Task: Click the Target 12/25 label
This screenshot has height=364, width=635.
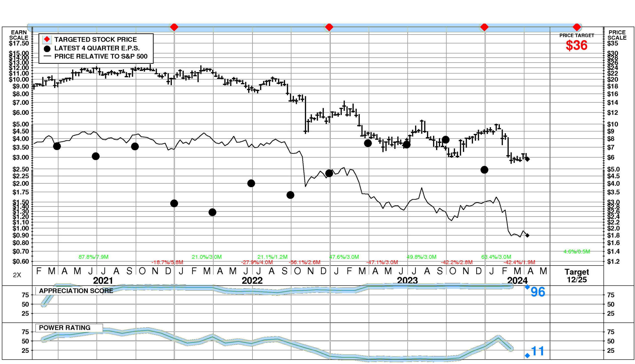Action: click(576, 275)
